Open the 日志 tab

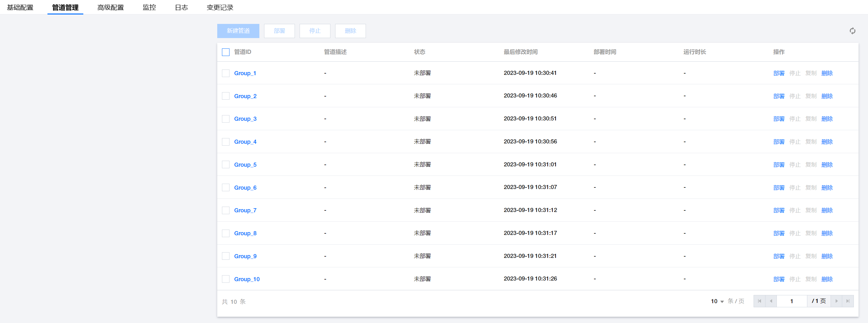point(181,8)
